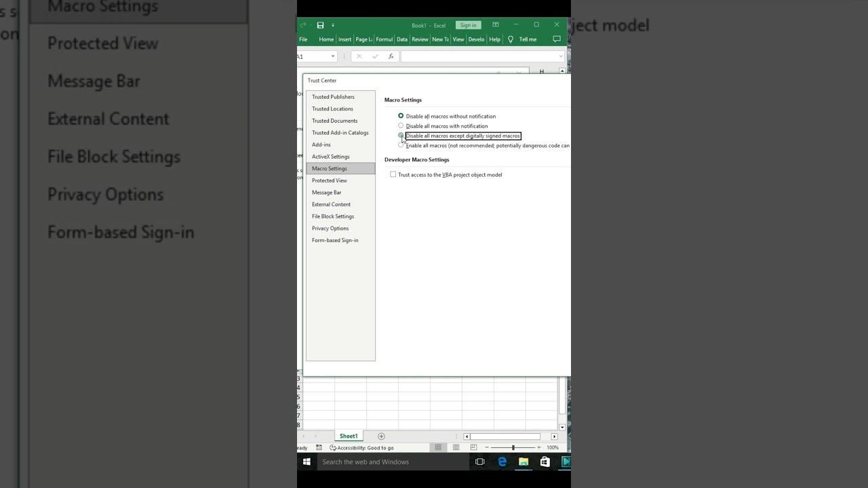The width and height of the screenshot is (868, 488).
Task: Select Trusted Publishers in Trust Center list
Action: pyautogui.click(x=340, y=97)
